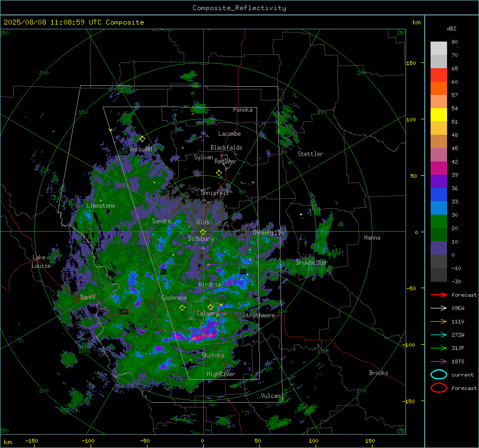This screenshot has width=479, height=448.
Task: Click the white plus marker west of Hanna
Action: coord(301,214)
